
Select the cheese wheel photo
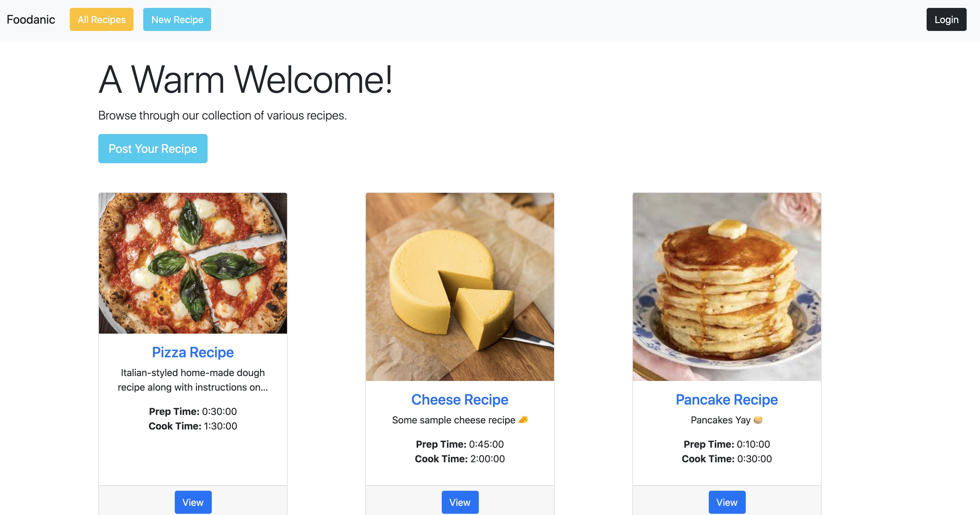(x=460, y=287)
